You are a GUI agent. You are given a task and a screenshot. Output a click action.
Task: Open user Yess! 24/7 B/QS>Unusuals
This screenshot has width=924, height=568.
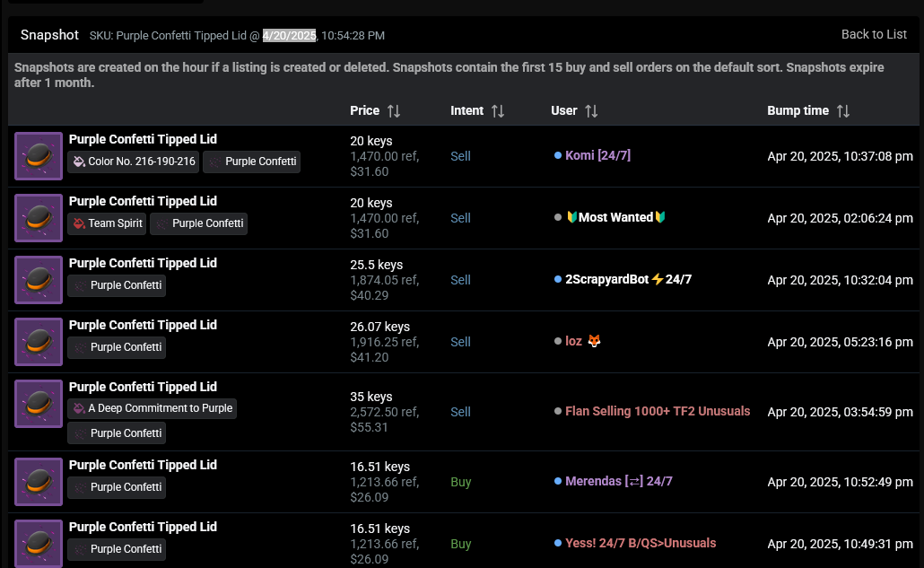pyautogui.click(x=641, y=543)
